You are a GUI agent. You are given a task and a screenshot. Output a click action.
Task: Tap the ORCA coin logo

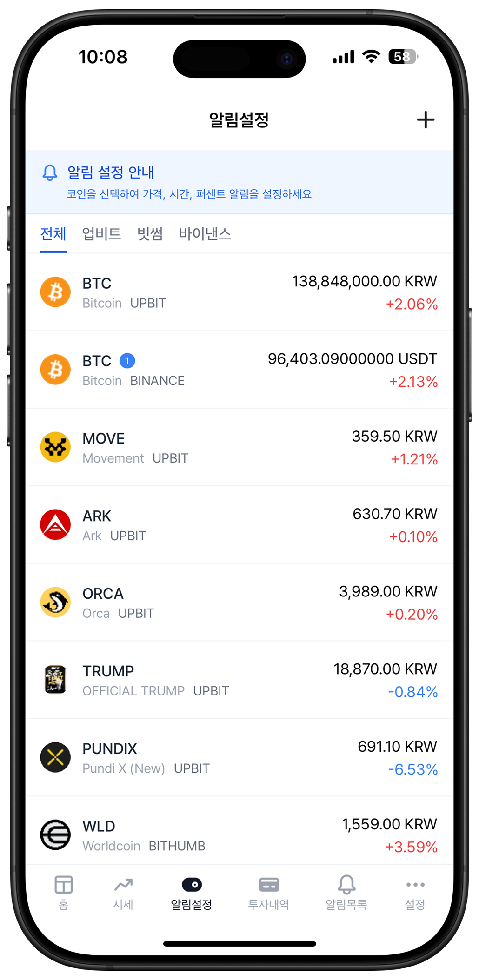[x=55, y=602]
